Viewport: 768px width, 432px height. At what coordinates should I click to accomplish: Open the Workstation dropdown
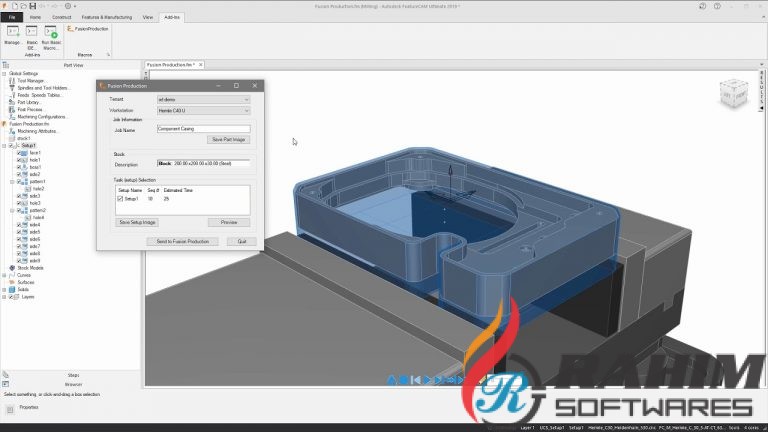click(x=203, y=111)
